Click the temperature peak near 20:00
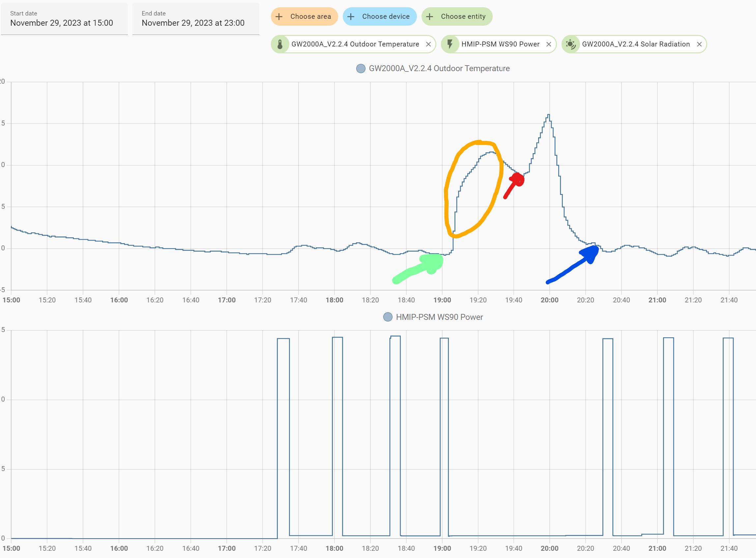This screenshot has height=558, width=756. tap(548, 115)
